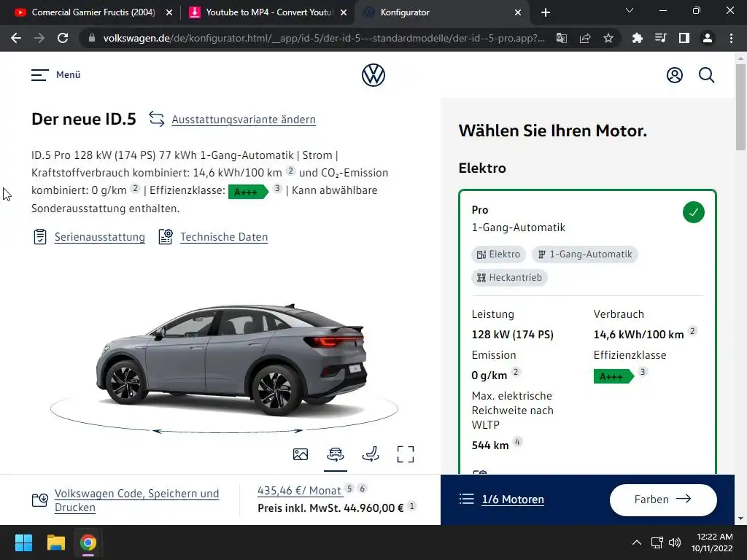Continue to Farben button
Viewport: 747px width, 560px height.
[x=662, y=499]
